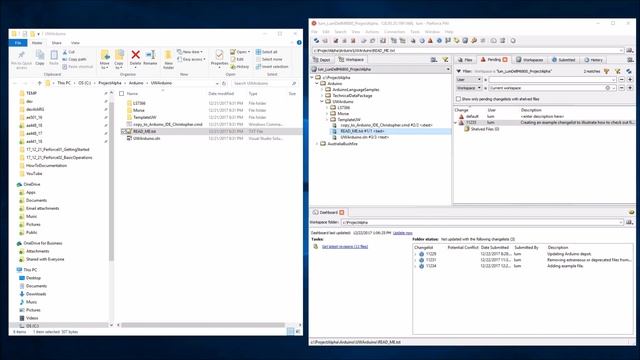Switch to the Workspaces tab in right pane
The height and width of the screenshot is (360, 640).
(x=529, y=60)
